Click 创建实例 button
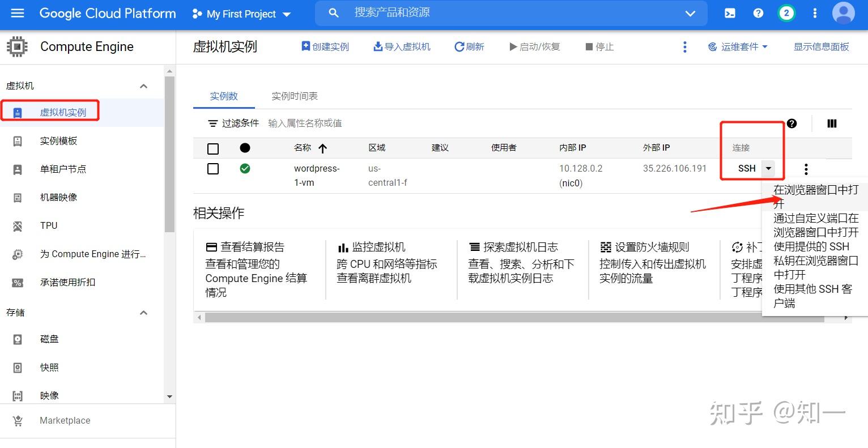 325,46
